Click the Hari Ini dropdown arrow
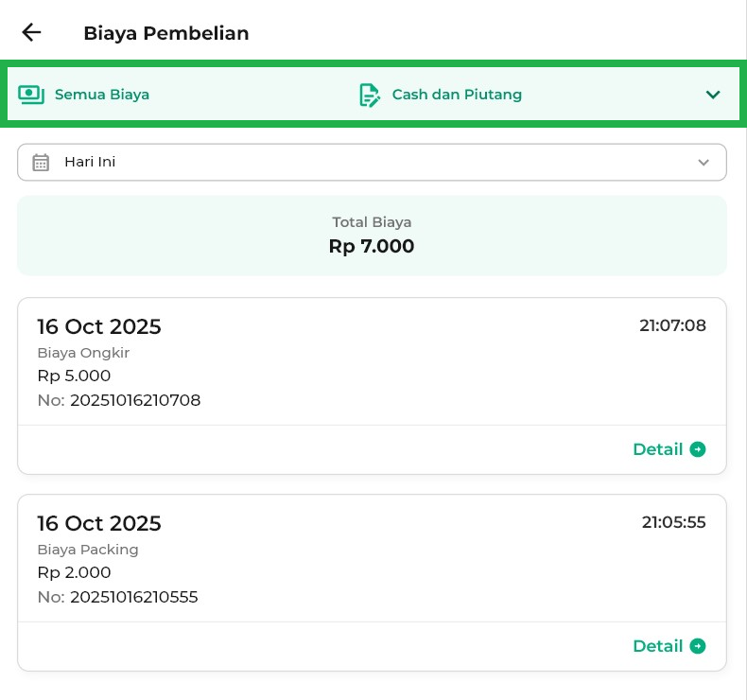The width and height of the screenshot is (747, 700). coord(704,162)
